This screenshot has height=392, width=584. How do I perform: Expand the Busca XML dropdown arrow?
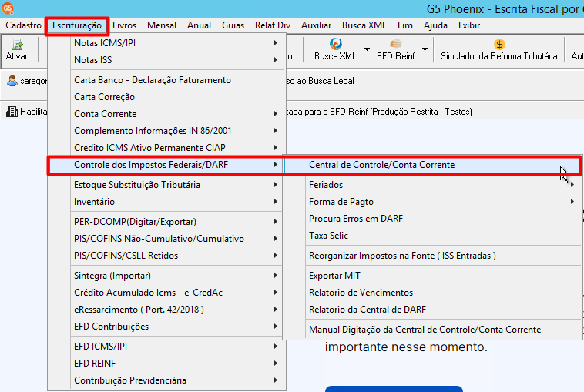click(367, 49)
